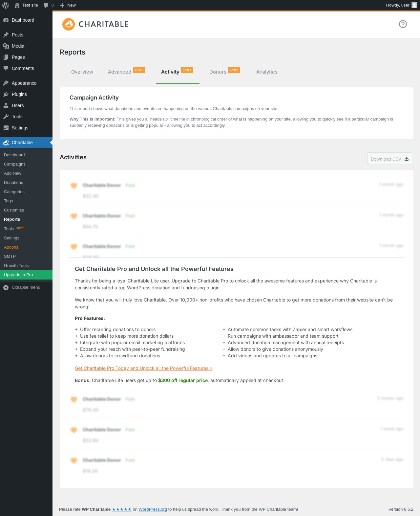Open Charitable submenu Dashboard
Image resolution: width=420 pixels, height=516 pixels.
[x=26, y=155]
